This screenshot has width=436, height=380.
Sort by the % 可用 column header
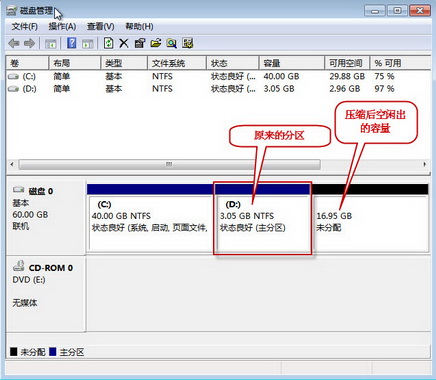[400, 63]
